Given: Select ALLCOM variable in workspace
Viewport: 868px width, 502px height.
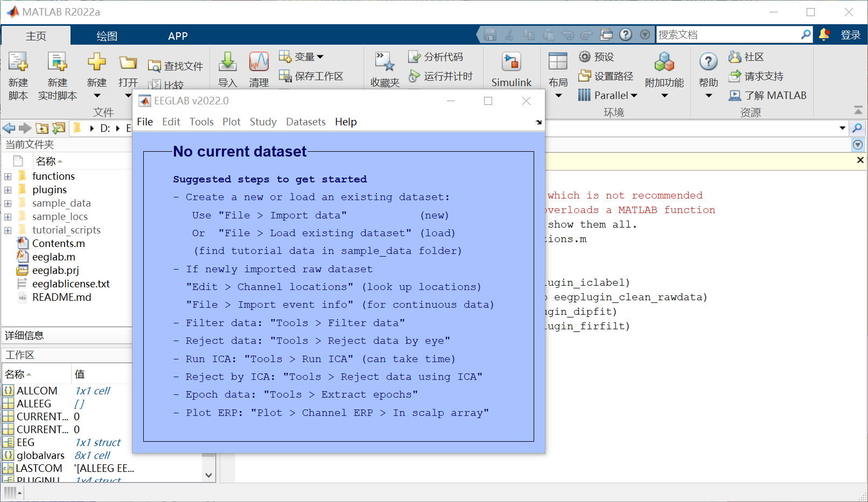Looking at the screenshot, I should click(37, 391).
